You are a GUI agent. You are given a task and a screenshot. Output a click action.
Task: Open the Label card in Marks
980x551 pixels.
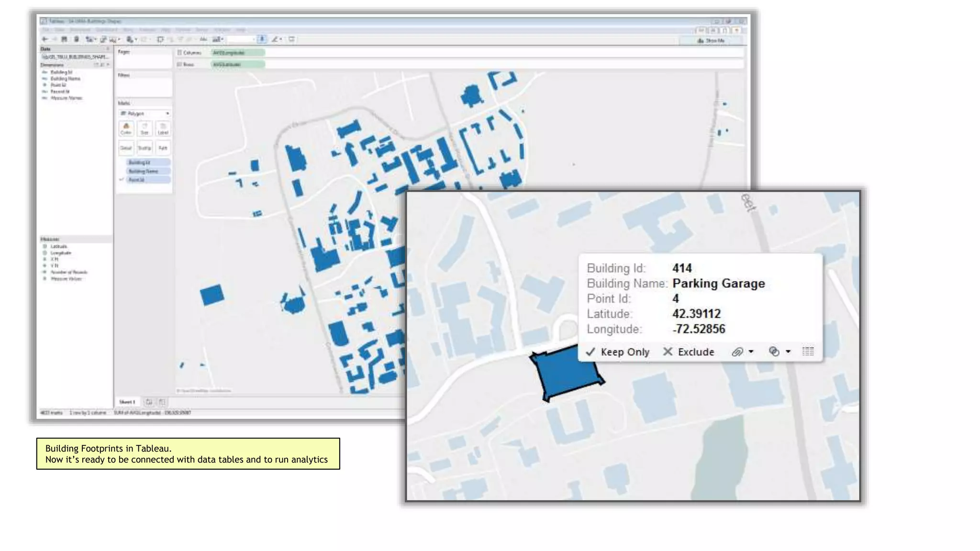(x=163, y=129)
